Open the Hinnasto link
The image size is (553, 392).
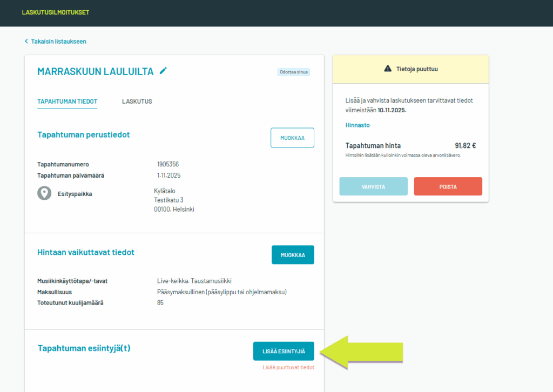coord(357,125)
